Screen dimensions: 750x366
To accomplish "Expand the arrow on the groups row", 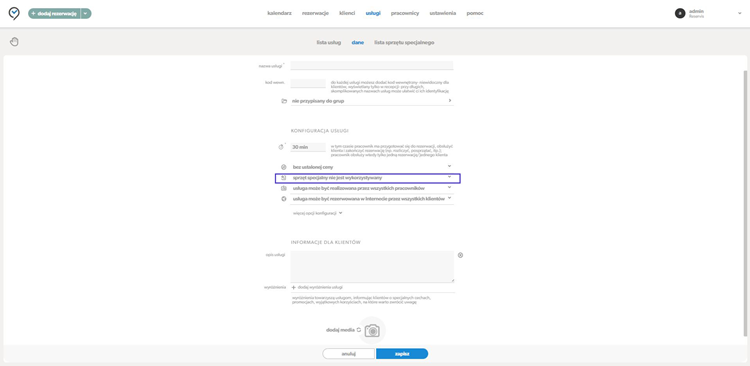I will (x=450, y=101).
